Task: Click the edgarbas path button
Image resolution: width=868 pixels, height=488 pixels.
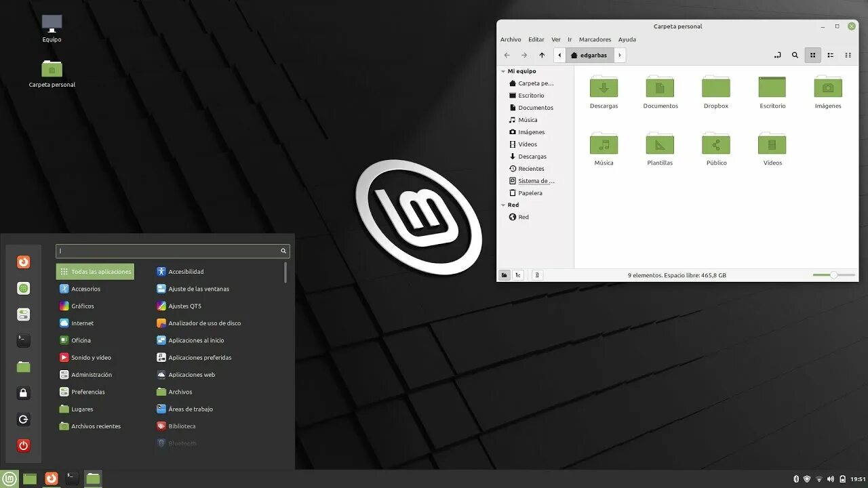Action: click(590, 55)
